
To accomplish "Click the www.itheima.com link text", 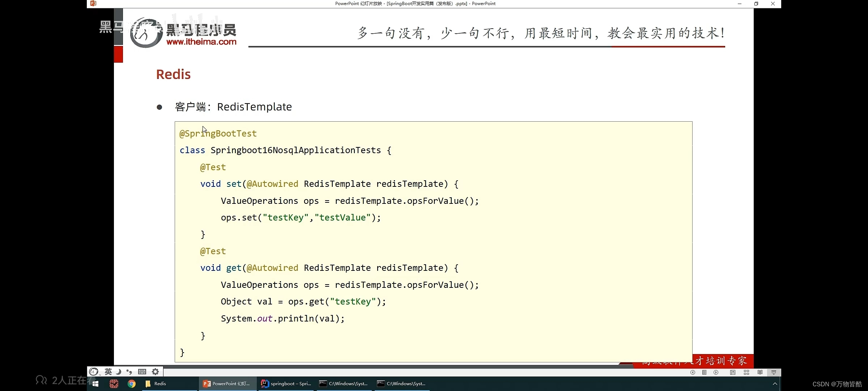I will point(201,42).
